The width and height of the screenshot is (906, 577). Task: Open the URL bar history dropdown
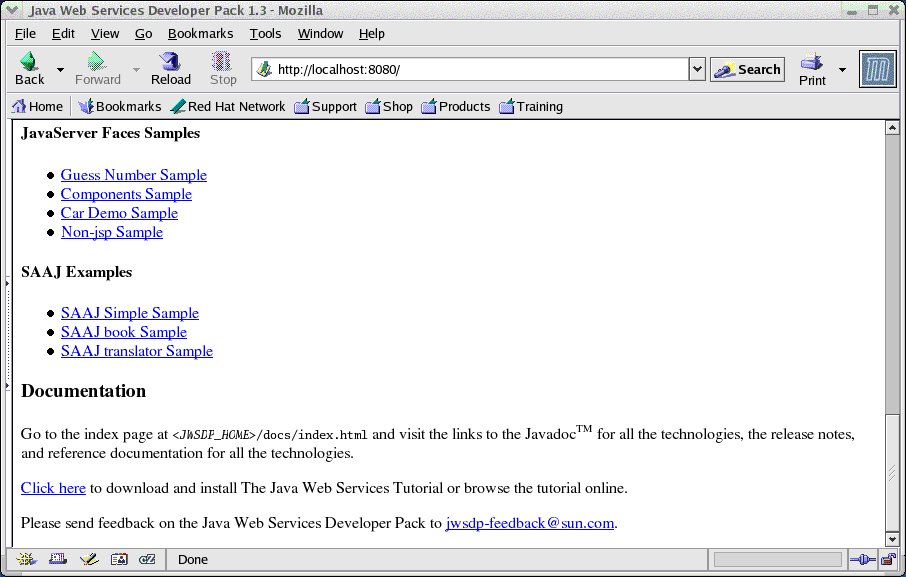[697, 69]
